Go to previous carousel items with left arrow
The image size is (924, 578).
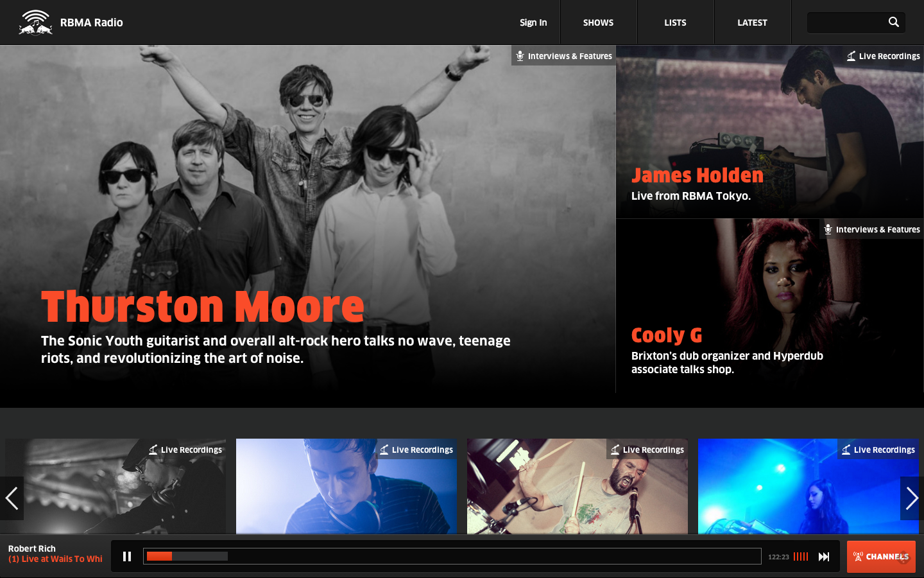coord(12,498)
